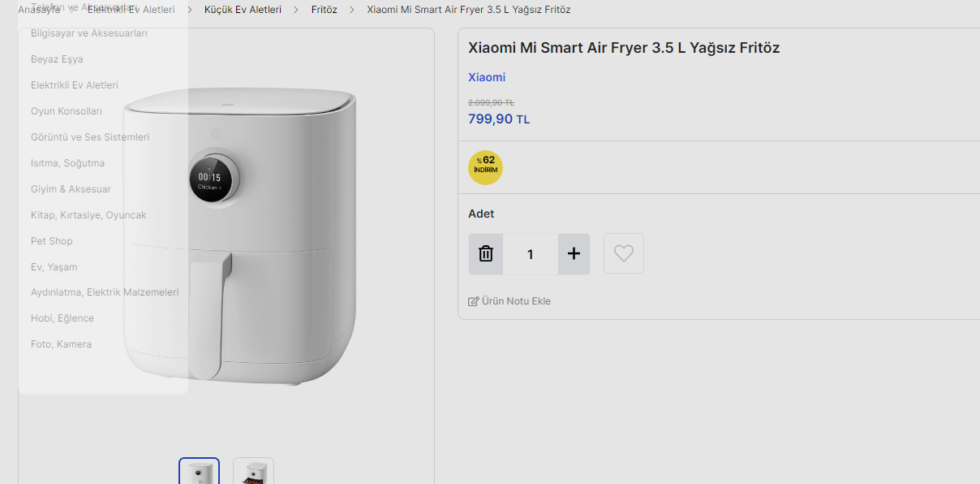The height and width of the screenshot is (484, 980).
Task: Open Beyaz Eşya menu category
Action: (x=57, y=59)
